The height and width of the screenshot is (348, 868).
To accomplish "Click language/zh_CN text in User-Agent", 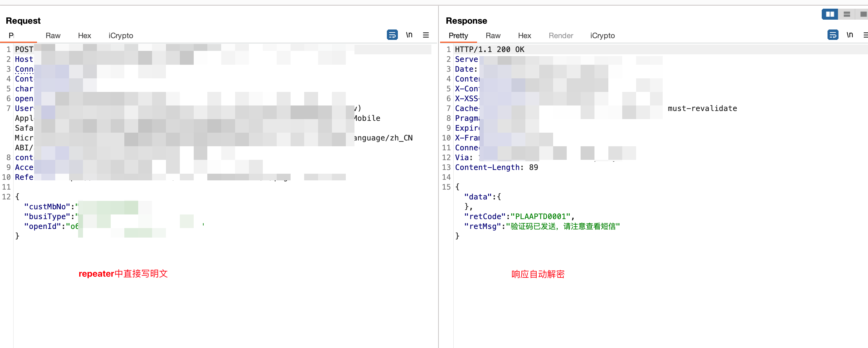I will (383, 138).
